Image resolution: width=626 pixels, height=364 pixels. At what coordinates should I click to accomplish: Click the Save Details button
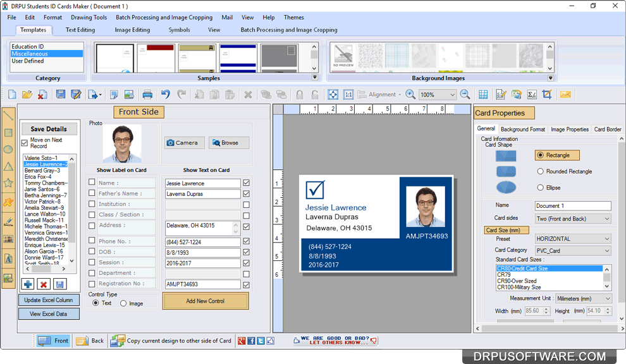click(49, 129)
